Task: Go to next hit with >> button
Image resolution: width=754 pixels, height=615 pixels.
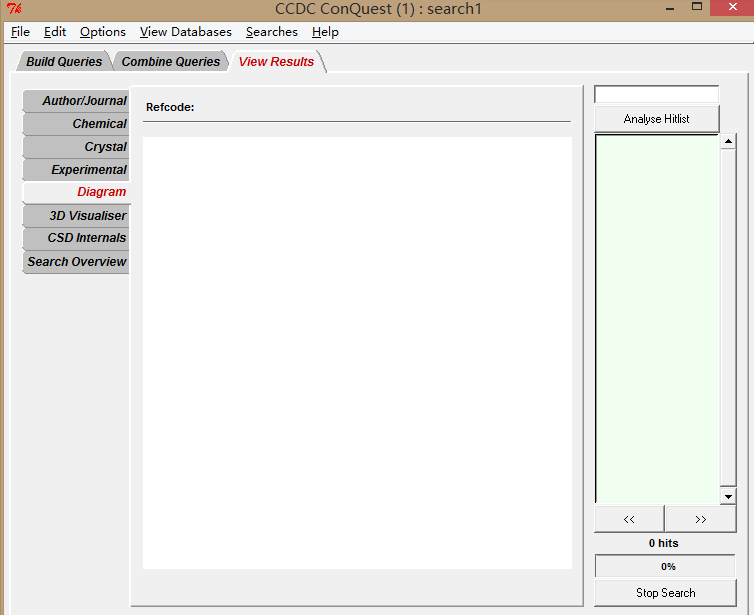Action: (701, 519)
